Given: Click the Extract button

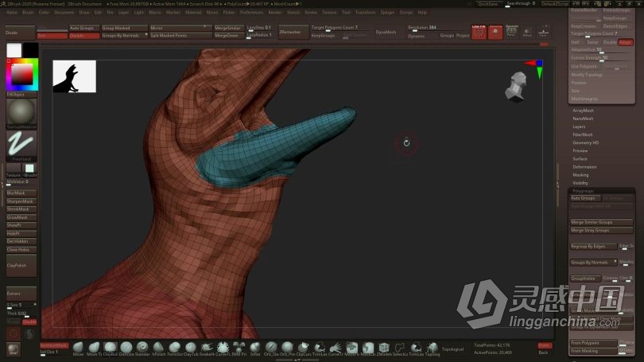Looking at the screenshot, I should point(21,294).
